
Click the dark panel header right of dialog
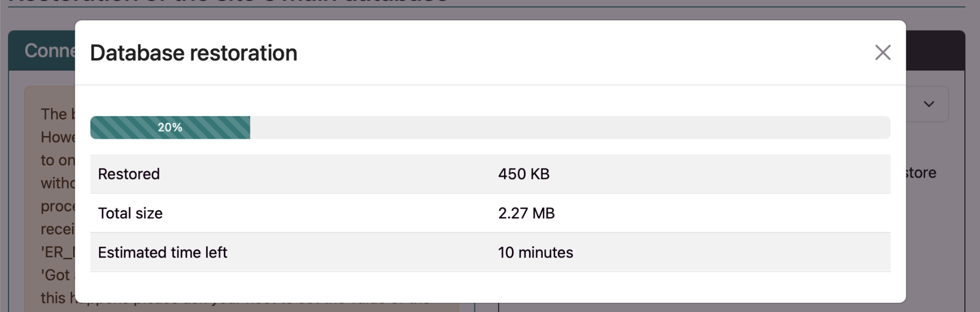(x=935, y=51)
